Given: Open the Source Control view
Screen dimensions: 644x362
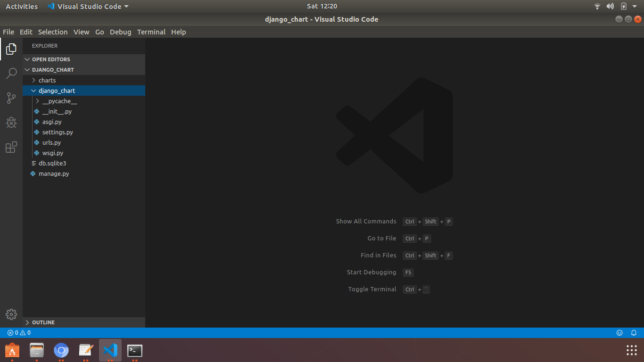Looking at the screenshot, I should pyautogui.click(x=11, y=98).
